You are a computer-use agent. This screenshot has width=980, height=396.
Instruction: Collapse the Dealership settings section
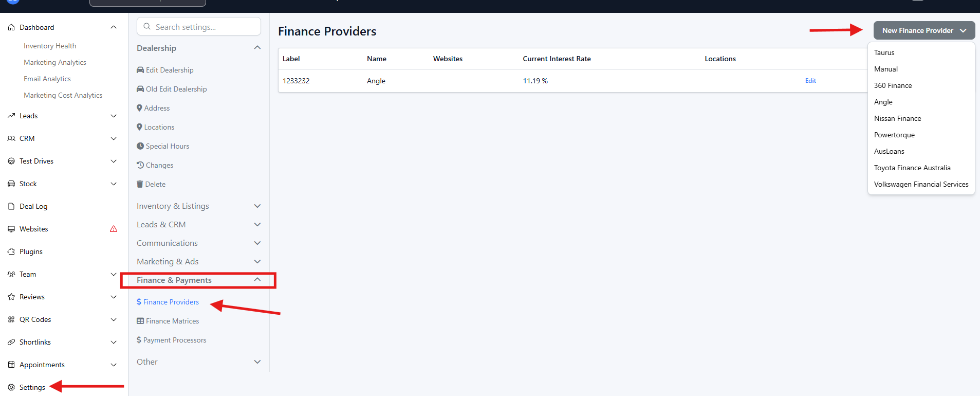click(x=257, y=48)
